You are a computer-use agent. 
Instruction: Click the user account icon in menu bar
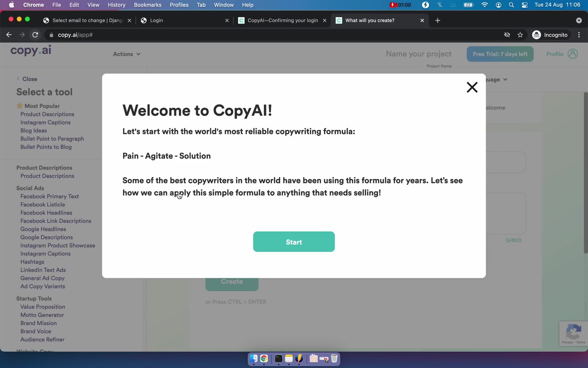coord(499,5)
